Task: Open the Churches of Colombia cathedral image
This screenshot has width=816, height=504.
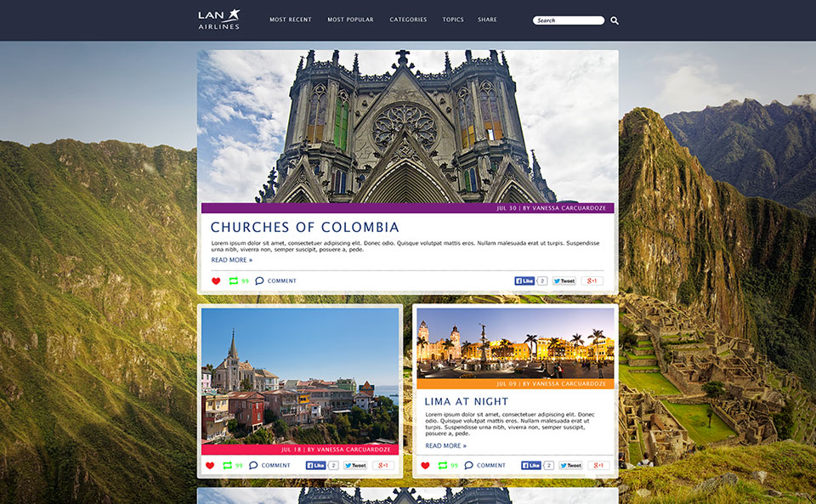Action: coord(407,127)
